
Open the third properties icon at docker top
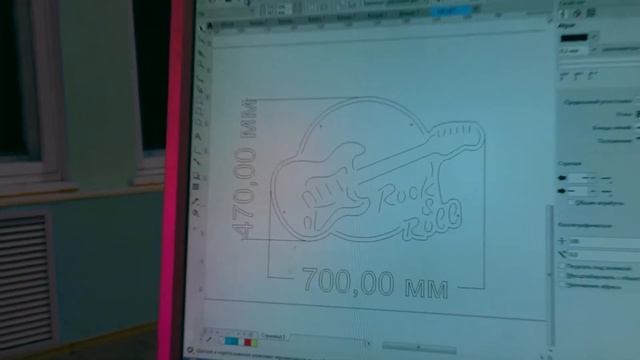coord(590,13)
